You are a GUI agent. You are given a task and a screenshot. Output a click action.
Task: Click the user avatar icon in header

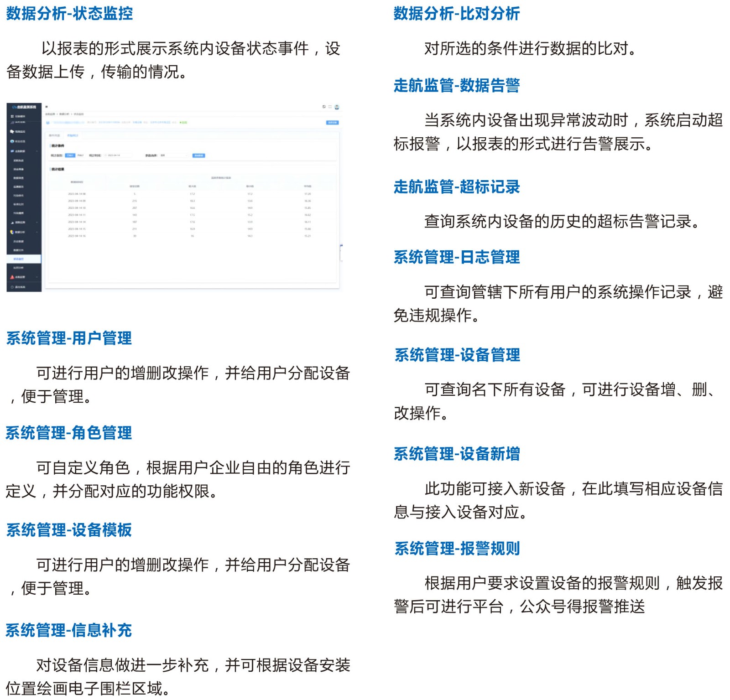point(337,107)
